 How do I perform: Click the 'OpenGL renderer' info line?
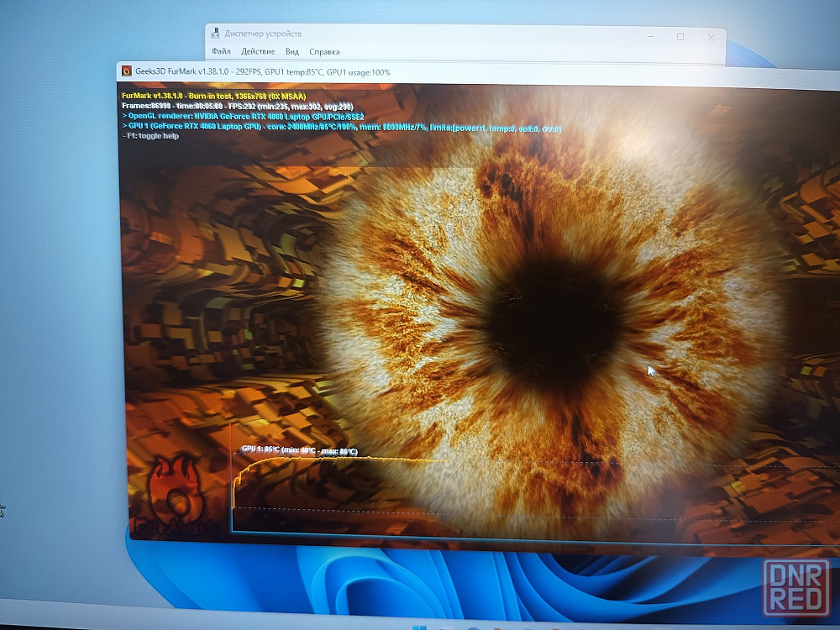coord(244,116)
